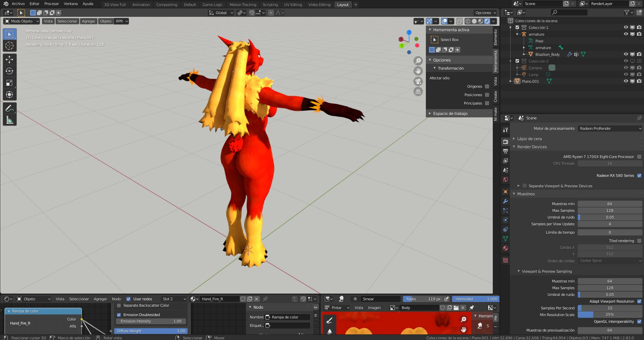Open the Material properties tab icon
This screenshot has width=644, height=340.
click(x=505, y=248)
